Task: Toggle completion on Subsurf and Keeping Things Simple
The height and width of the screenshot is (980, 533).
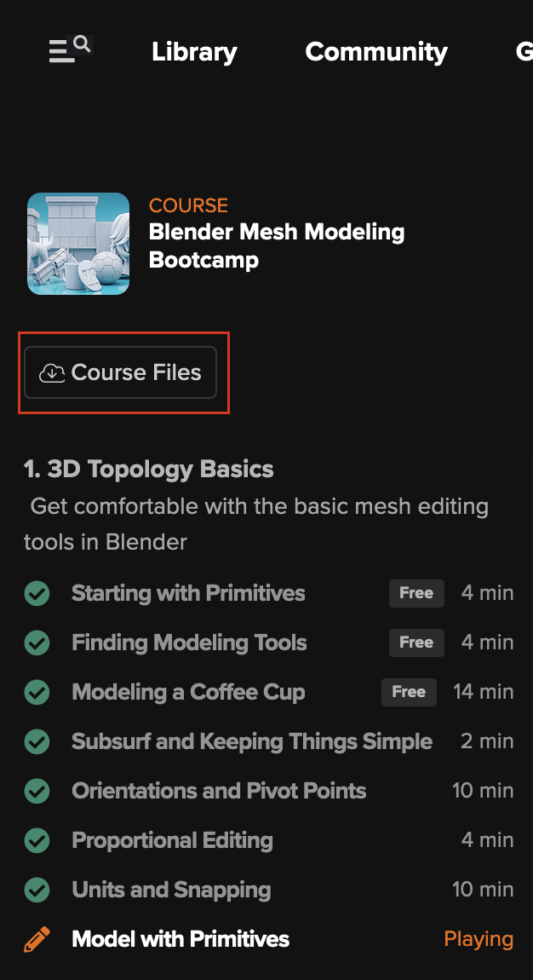Action: [x=37, y=741]
